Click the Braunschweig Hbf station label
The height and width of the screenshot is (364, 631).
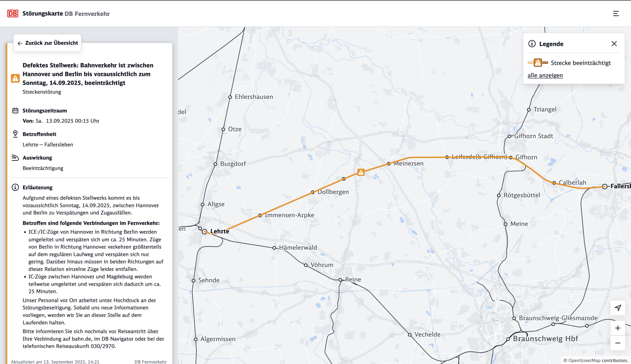pyautogui.click(x=545, y=339)
